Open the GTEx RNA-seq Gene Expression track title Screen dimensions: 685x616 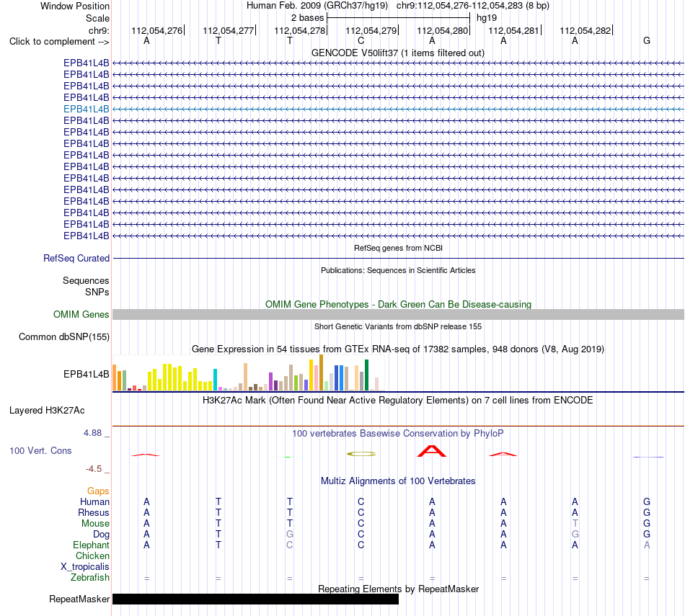tap(397, 349)
